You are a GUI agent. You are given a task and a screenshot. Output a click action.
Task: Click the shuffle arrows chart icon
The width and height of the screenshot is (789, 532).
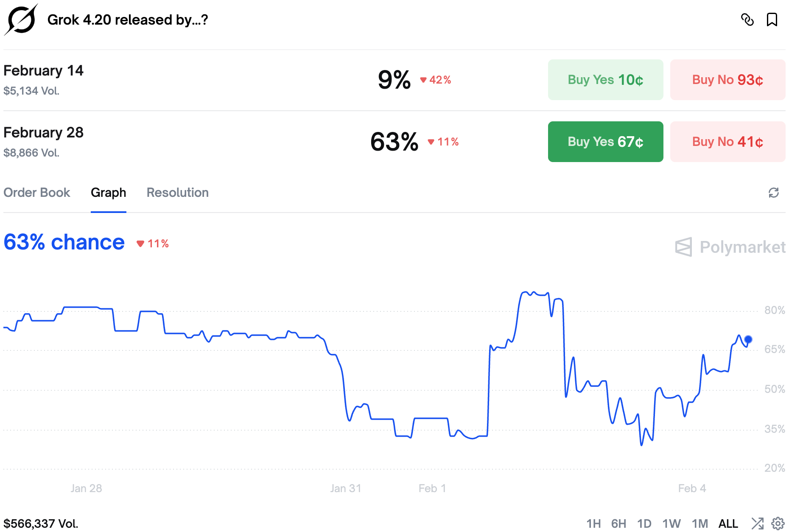(x=757, y=524)
